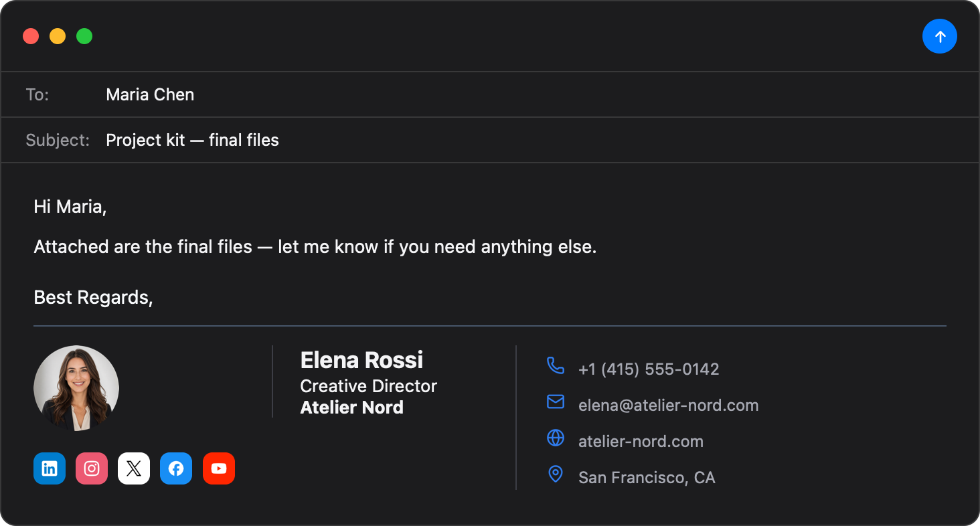Click the Subject field 'Project kit — final files'

coord(490,140)
